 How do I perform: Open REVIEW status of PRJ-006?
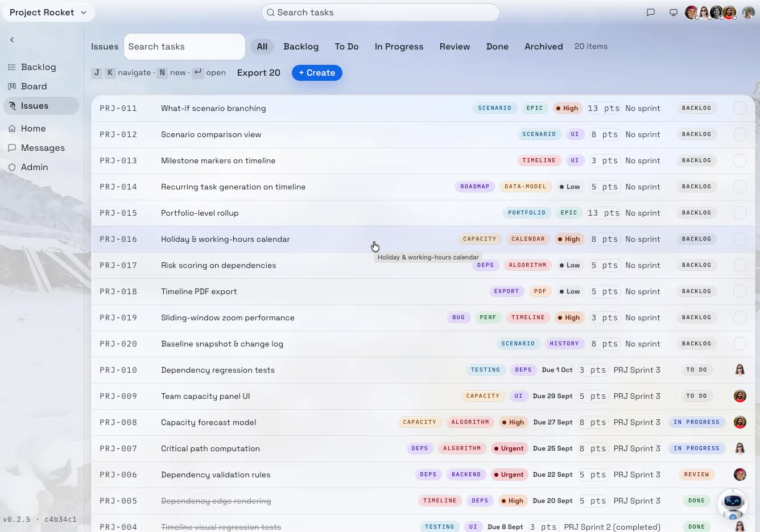[x=697, y=475]
